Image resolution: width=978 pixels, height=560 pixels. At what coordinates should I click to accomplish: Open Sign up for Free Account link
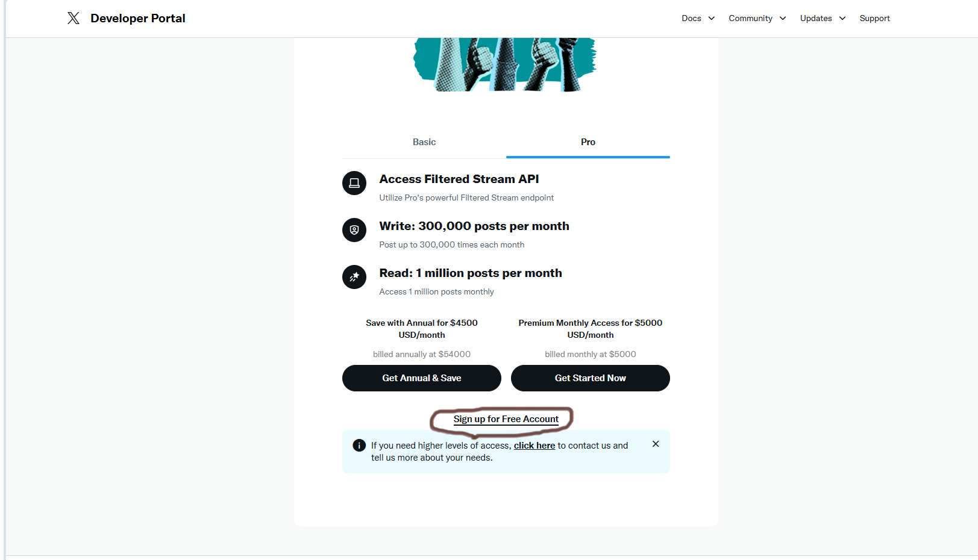(506, 419)
